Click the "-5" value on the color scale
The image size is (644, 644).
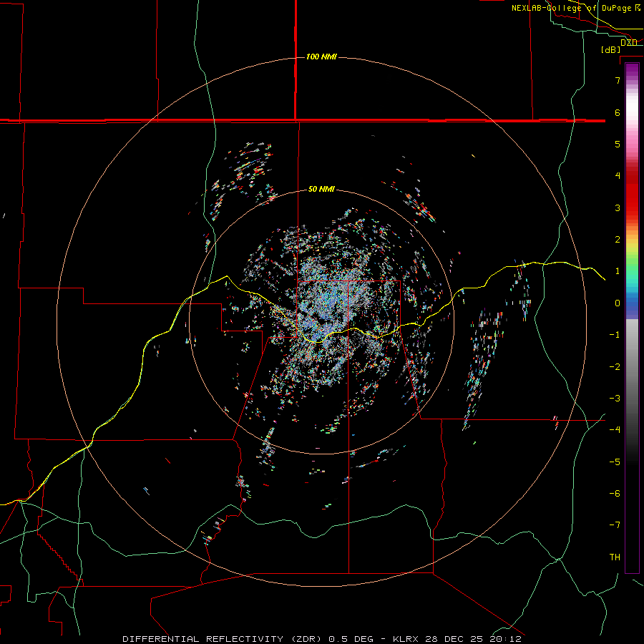(615, 462)
